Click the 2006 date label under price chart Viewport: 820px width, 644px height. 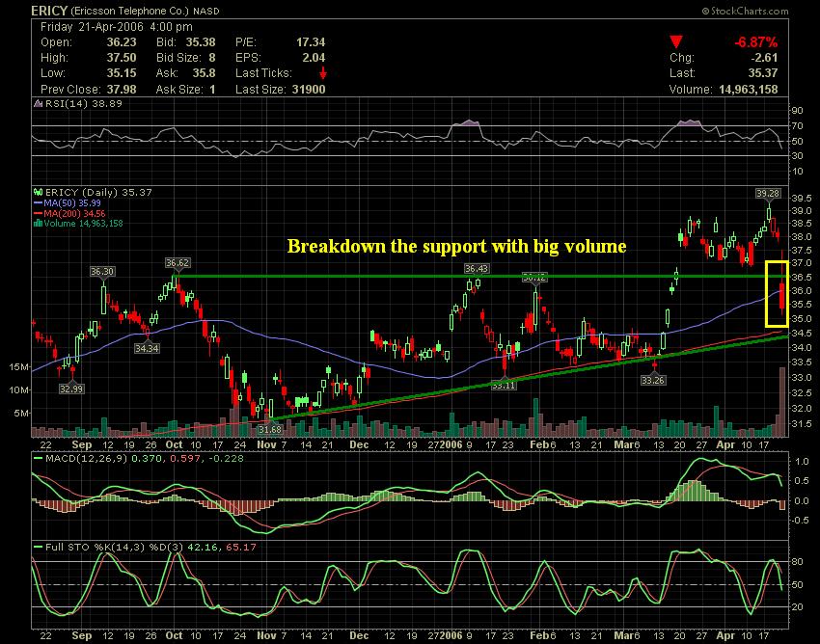point(451,444)
